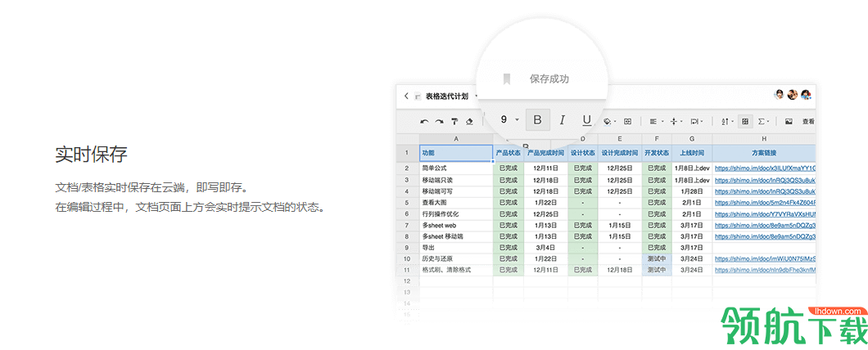Undo the last action

pos(425,122)
